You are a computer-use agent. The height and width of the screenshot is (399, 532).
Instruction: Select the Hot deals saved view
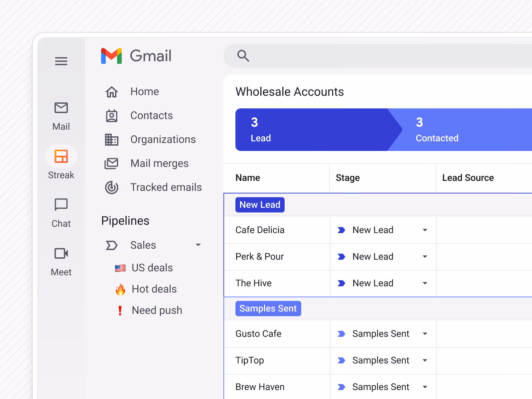pos(154,289)
